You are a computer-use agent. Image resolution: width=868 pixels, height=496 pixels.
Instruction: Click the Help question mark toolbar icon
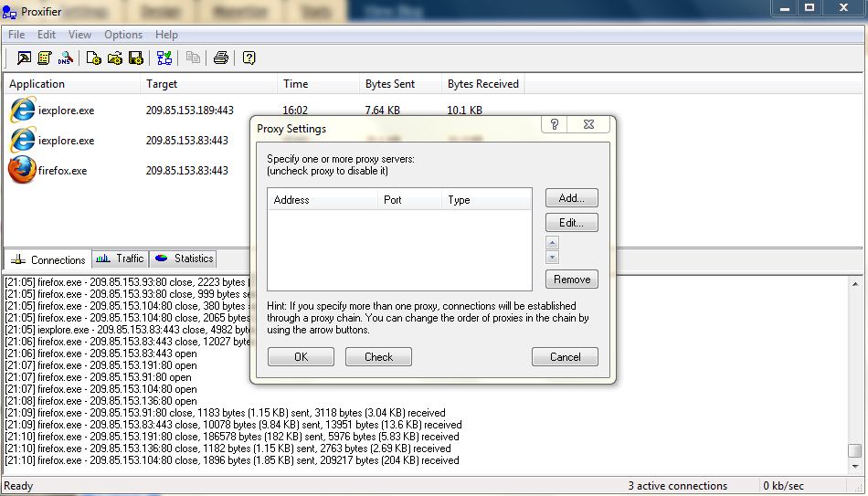249,58
